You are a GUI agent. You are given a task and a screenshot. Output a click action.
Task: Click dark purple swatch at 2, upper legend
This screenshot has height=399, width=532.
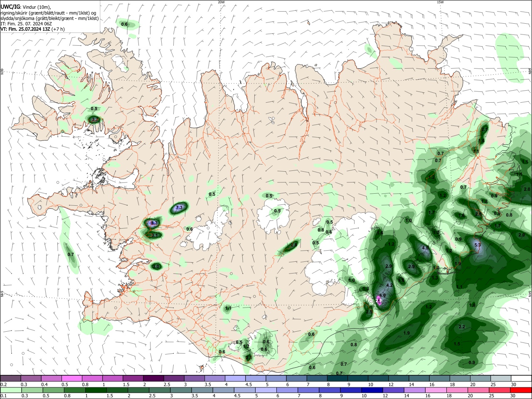153,379
